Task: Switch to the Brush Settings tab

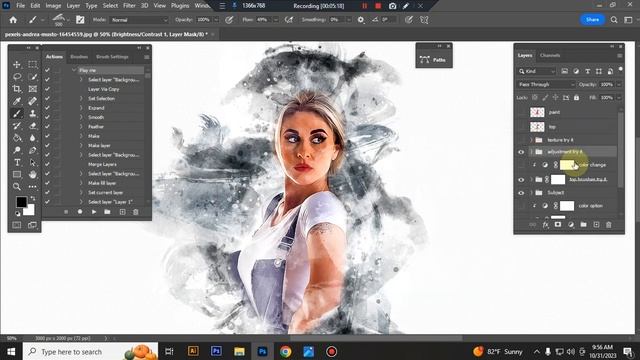Action: pyautogui.click(x=112, y=57)
